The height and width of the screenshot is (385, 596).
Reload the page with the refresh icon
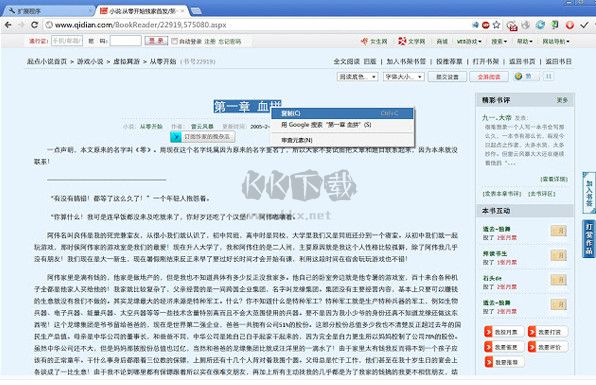click(x=34, y=25)
